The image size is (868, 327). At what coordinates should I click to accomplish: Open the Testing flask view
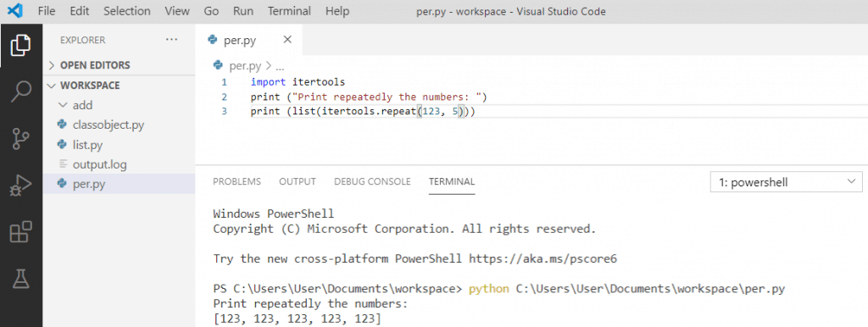(x=20, y=279)
